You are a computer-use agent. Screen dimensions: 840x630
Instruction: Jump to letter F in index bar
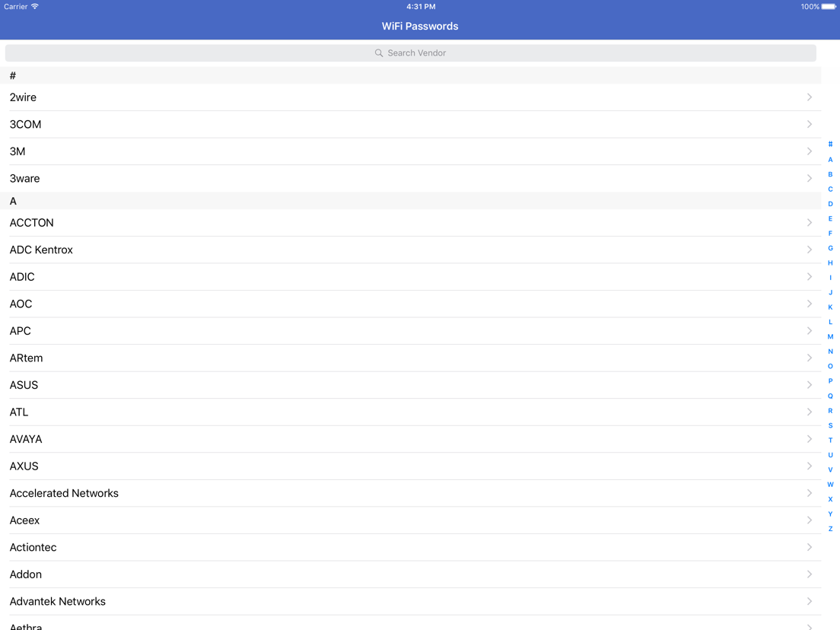[x=830, y=233]
